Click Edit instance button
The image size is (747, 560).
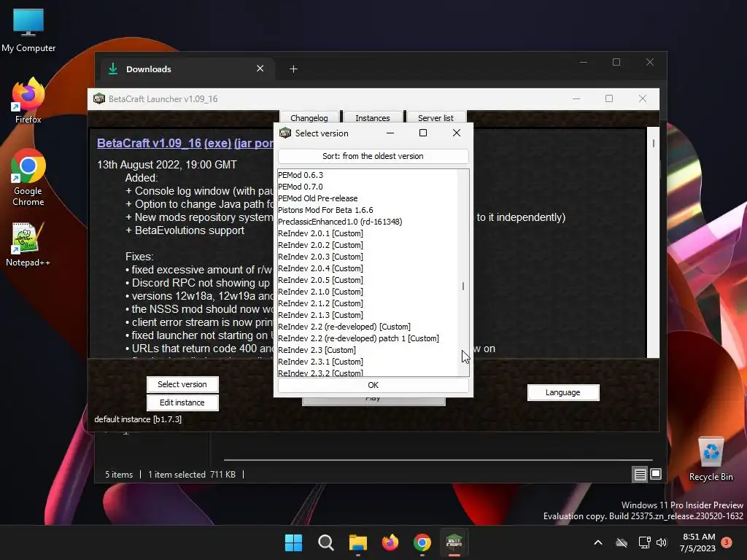pyautogui.click(x=182, y=402)
